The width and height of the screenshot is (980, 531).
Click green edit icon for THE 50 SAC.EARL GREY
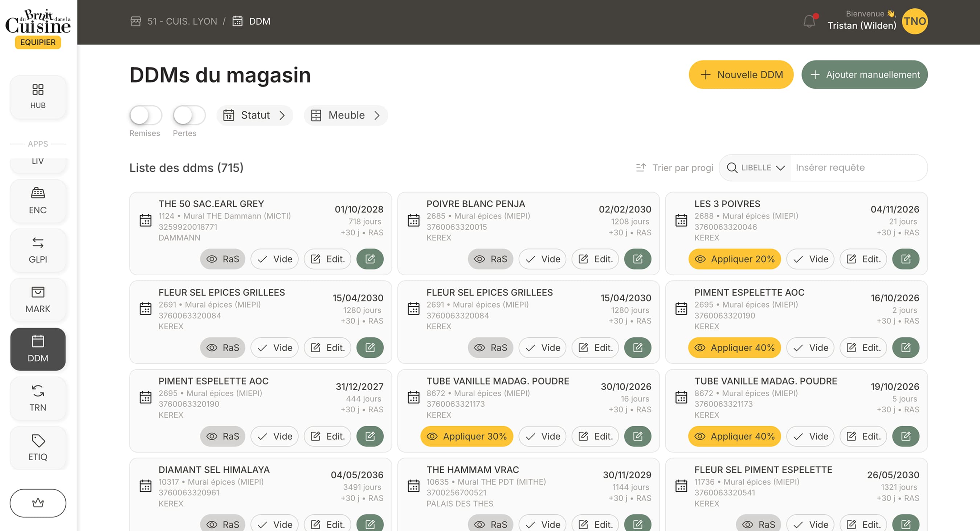coord(370,259)
